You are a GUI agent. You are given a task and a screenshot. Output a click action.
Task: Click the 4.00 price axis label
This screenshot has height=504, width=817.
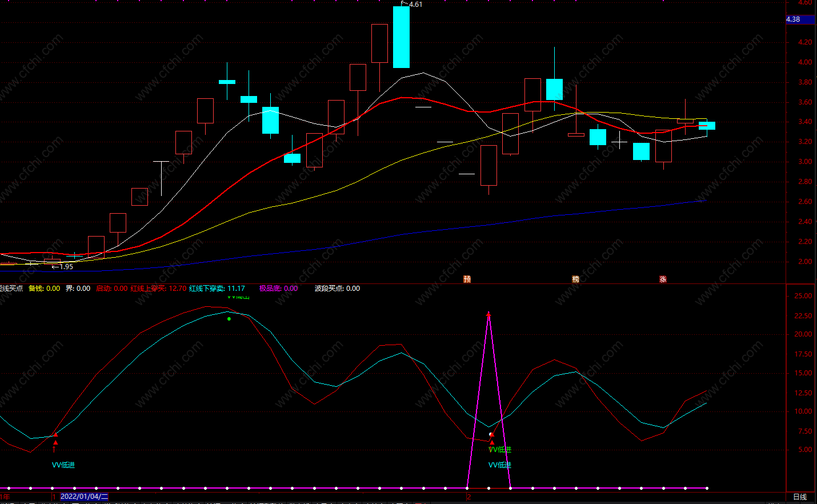[x=805, y=62]
